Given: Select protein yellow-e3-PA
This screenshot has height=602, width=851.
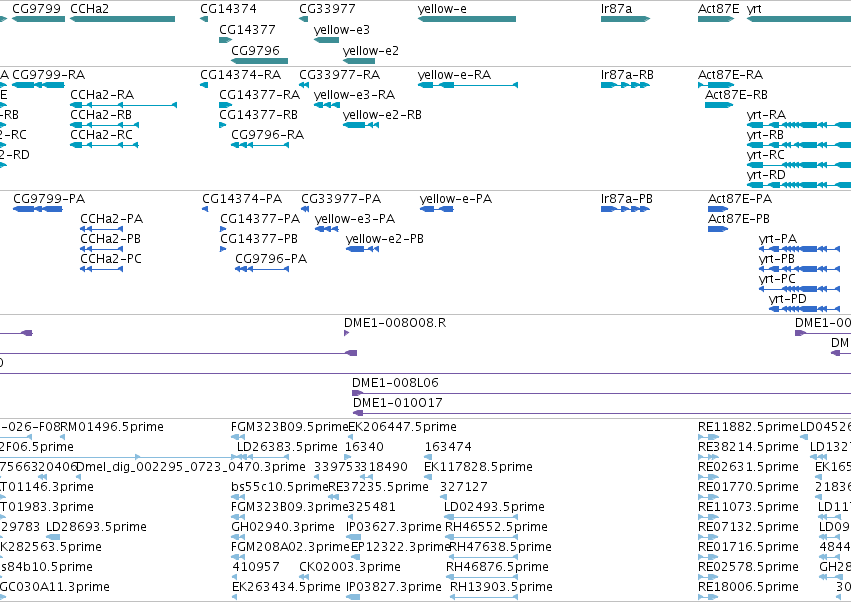Looking at the screenshot, I should pyautogui.click(x=327, y=229).
